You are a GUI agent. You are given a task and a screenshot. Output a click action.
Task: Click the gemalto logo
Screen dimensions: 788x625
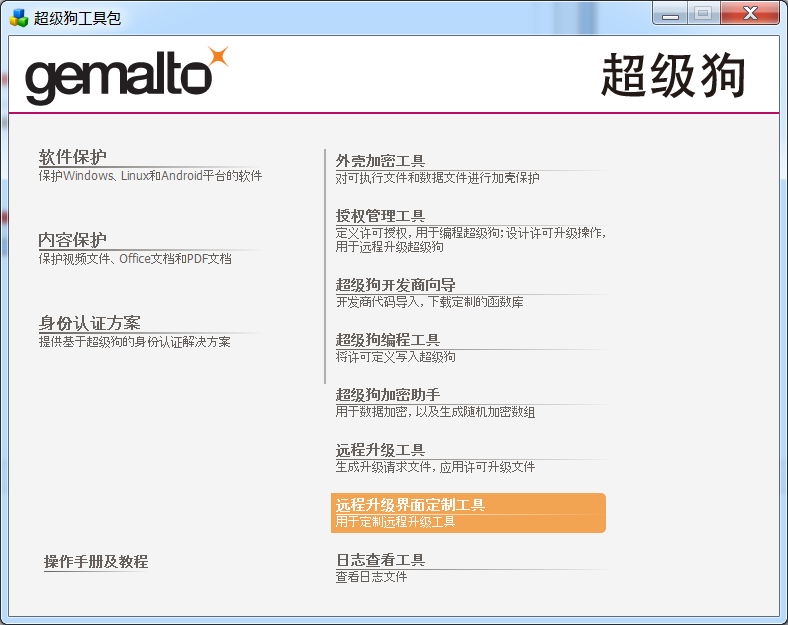pos(127,75)
